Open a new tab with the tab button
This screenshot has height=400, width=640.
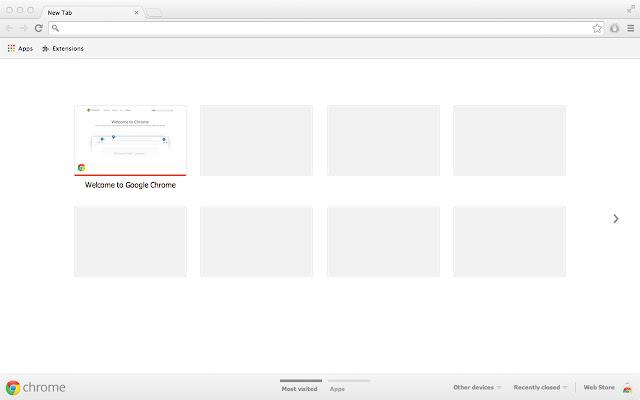156,12
